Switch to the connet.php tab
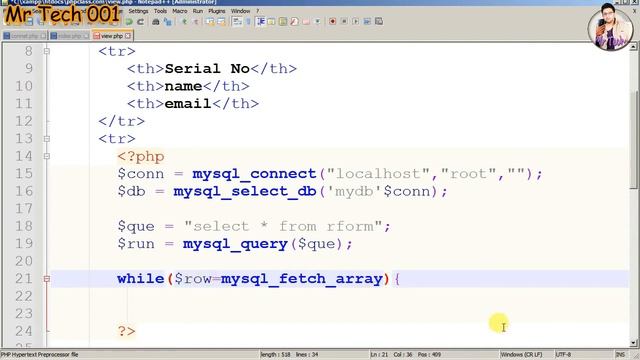The image size is (640, 360). point(24,36)
